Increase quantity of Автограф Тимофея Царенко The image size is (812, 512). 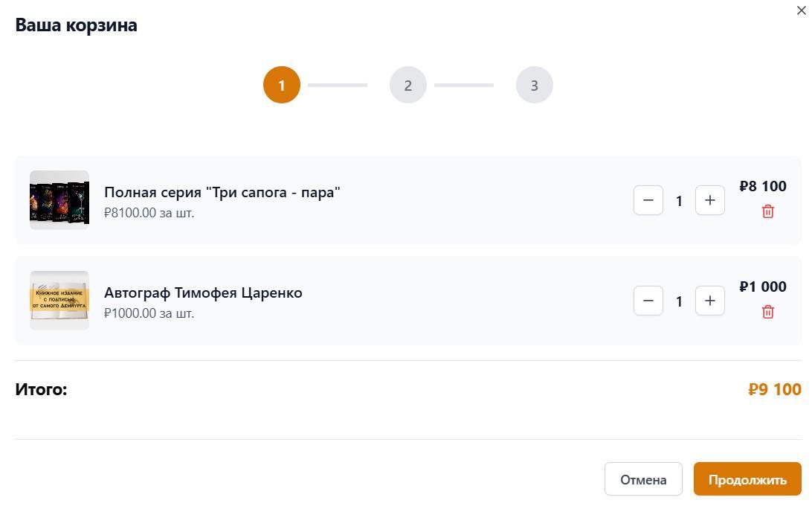[710, 301]
